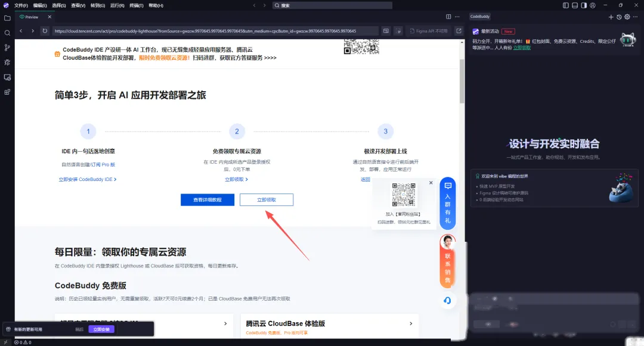Open the 入群有礼 floating button
Image resolution: width=644 pixels, height=346 pixels.
coord(448,203)
